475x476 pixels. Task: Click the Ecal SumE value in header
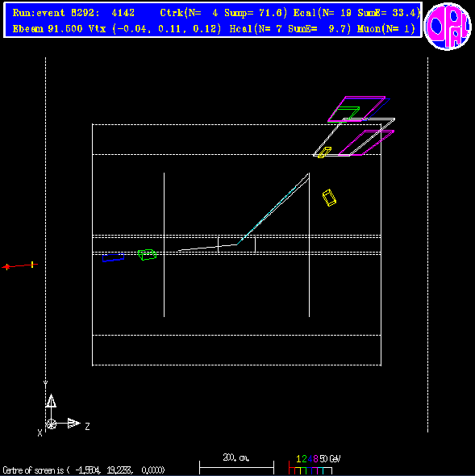(389, 13)
